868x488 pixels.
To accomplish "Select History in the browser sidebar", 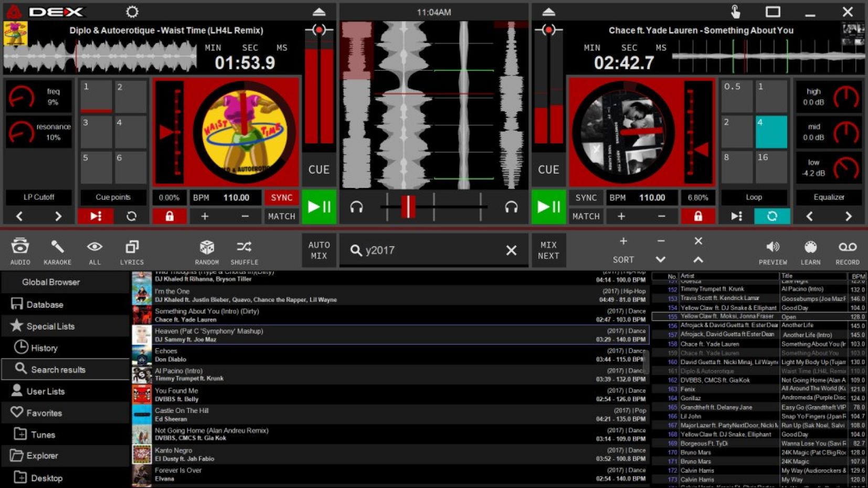I will 44,348.
